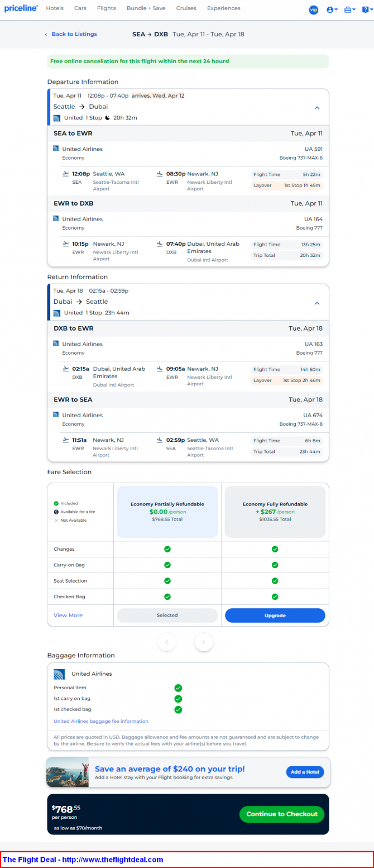Click previous fare arrow button

[167, 642]
